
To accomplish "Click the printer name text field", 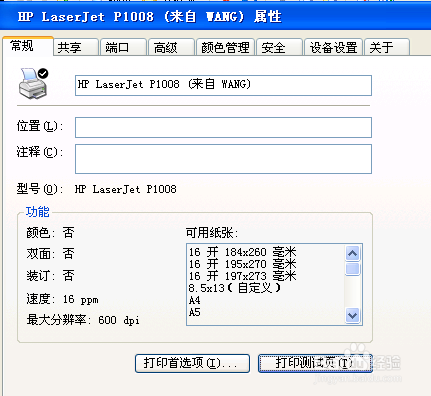I will click(x=223, y=85).
